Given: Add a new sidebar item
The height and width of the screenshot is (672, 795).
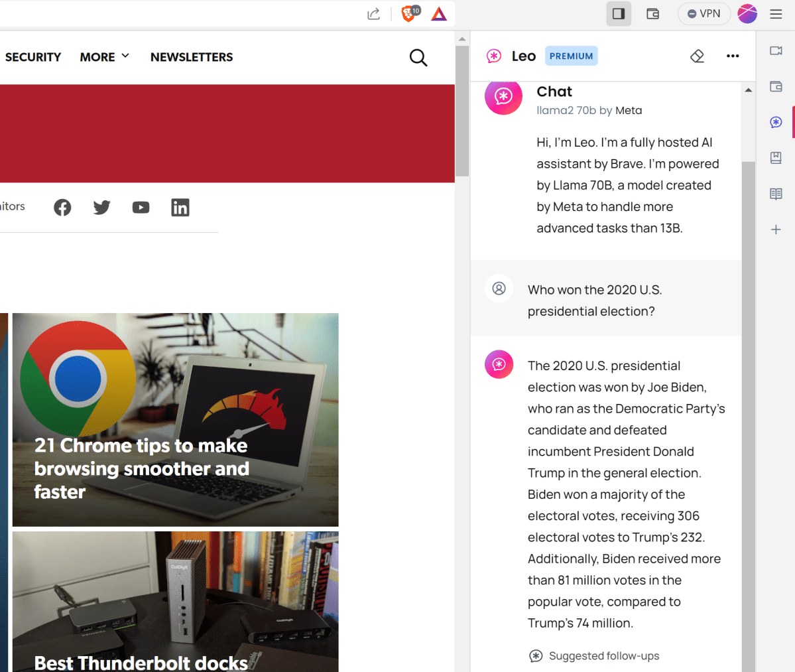Looking at the screenshot, I should point(776,230).
